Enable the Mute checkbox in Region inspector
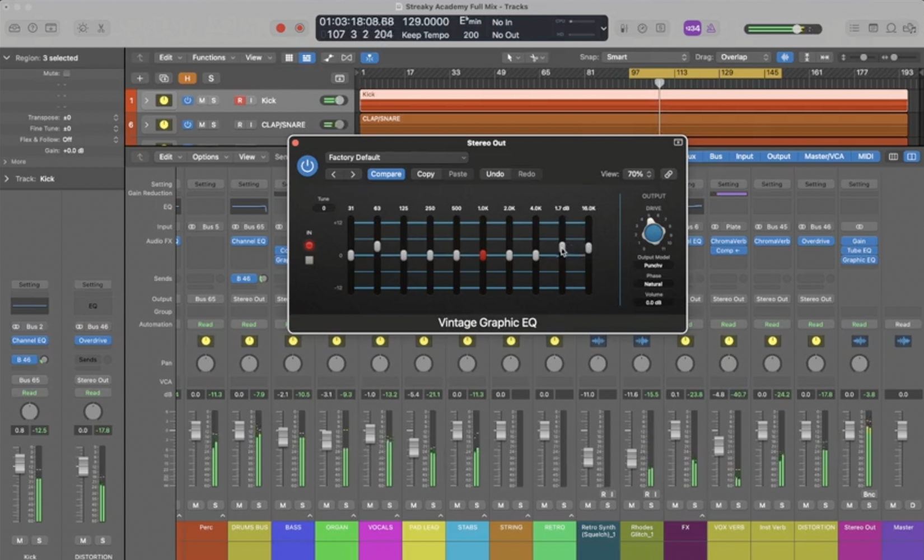This screenshot has width=924, height=560. pyautogui.click(x=67, y=73)
